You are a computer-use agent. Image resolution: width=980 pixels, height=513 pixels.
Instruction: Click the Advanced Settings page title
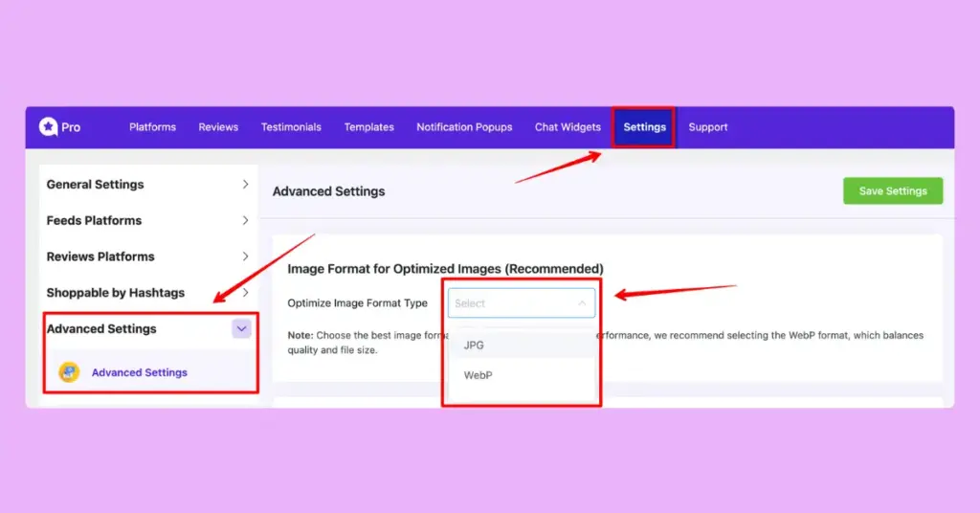pyautogui.click(x=329, y=191)
